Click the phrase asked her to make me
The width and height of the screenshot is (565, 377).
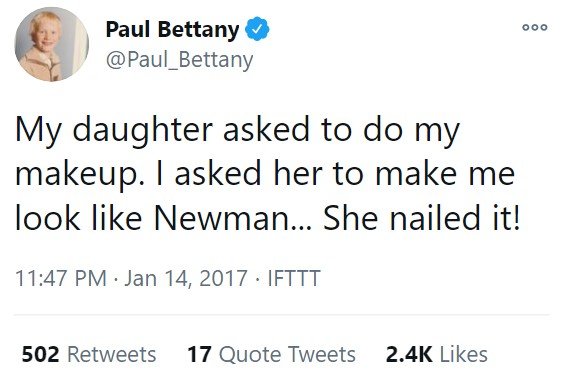344,174
